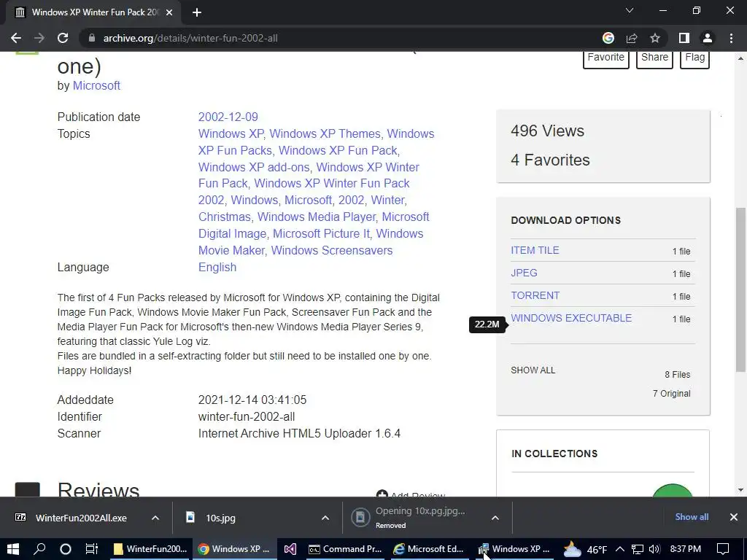Open a new browser tab
Viewport: 747px width, 560px height.
(197, 12)
